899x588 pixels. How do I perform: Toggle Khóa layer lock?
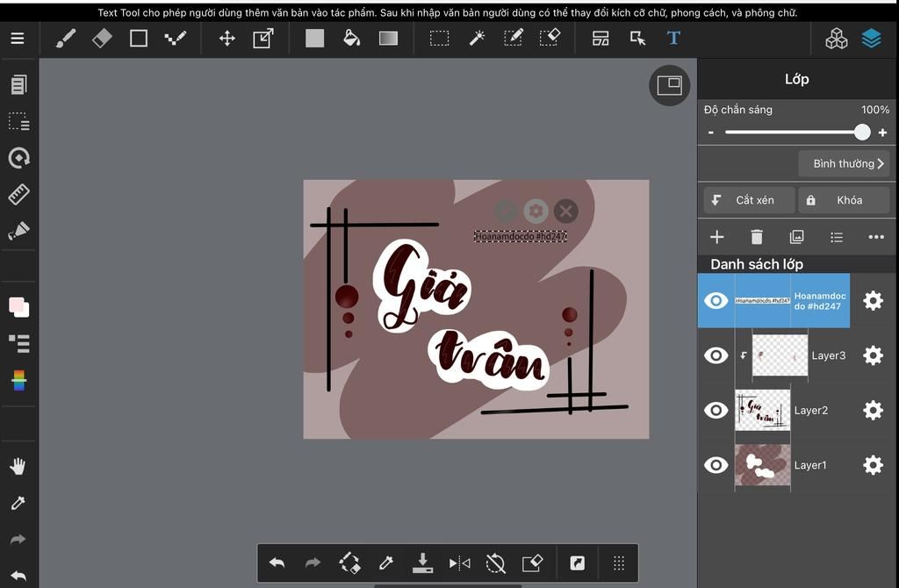tap(844, 200)
